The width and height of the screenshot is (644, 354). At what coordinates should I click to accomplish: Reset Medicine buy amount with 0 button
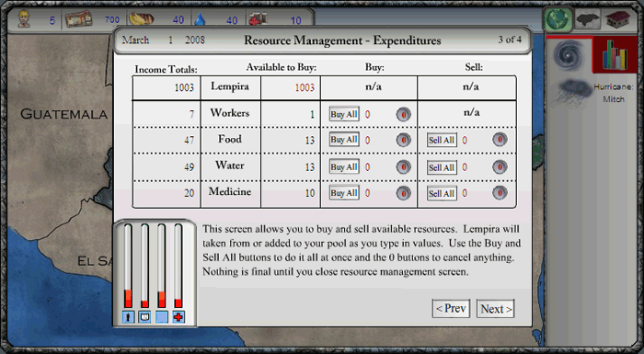click(x=403, y=193)
